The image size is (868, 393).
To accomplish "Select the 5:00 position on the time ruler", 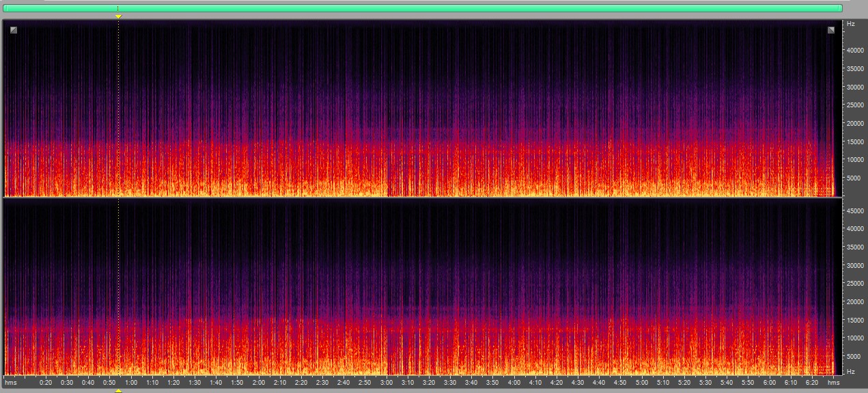I will tap(642, 383).
